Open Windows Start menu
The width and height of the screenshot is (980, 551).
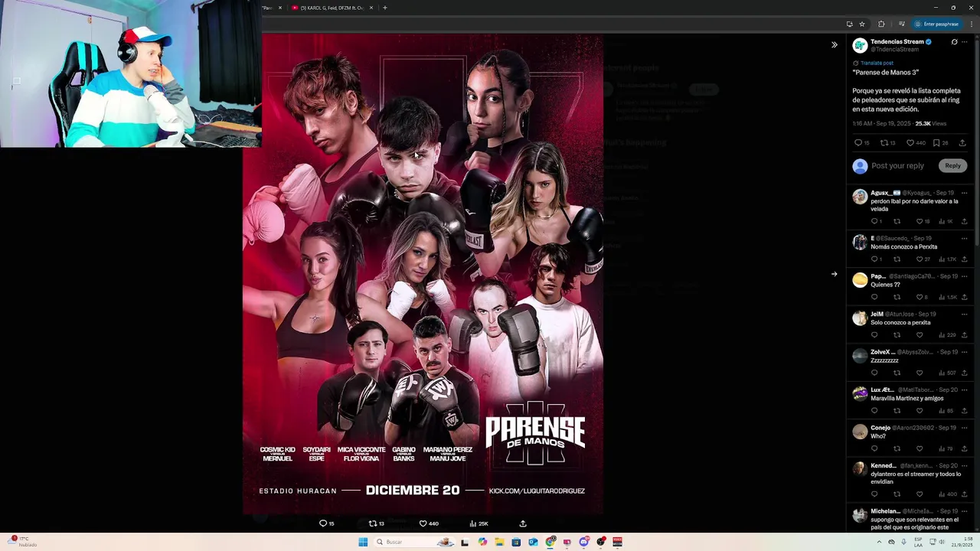[x=363, y=542]
